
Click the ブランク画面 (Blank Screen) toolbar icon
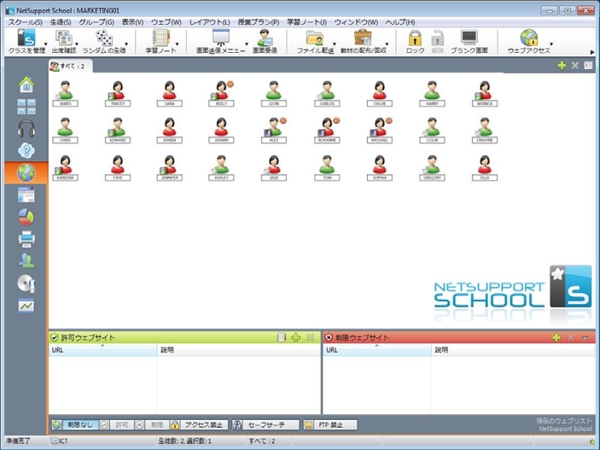click(469, 40)
